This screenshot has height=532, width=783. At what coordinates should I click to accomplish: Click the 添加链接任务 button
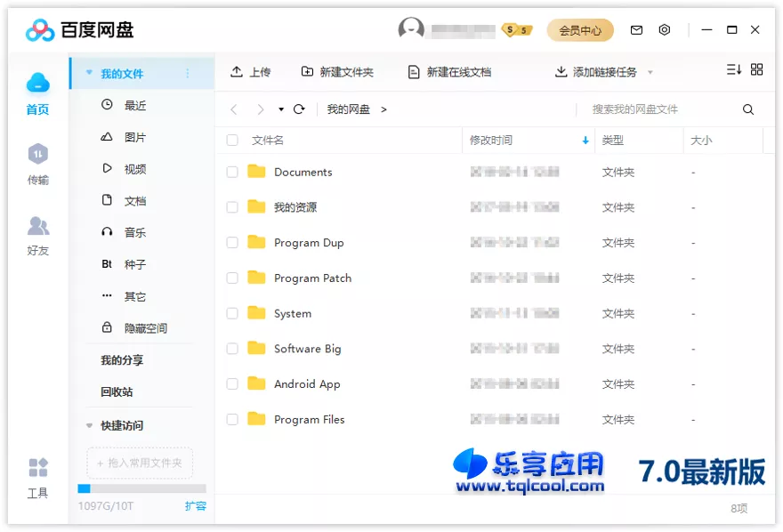(x=596, y=72)
